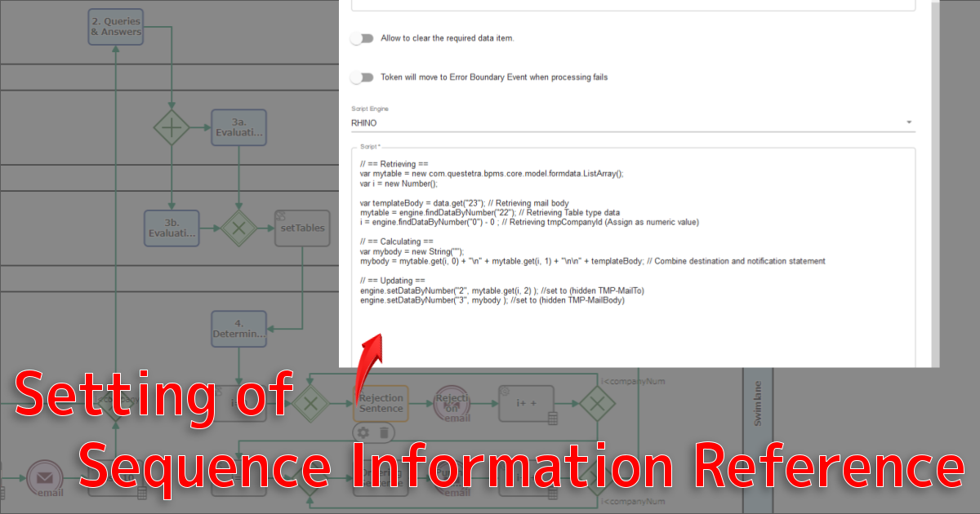Enable token move to Error Boundary Event
The image size is (980, 514).
361,78
